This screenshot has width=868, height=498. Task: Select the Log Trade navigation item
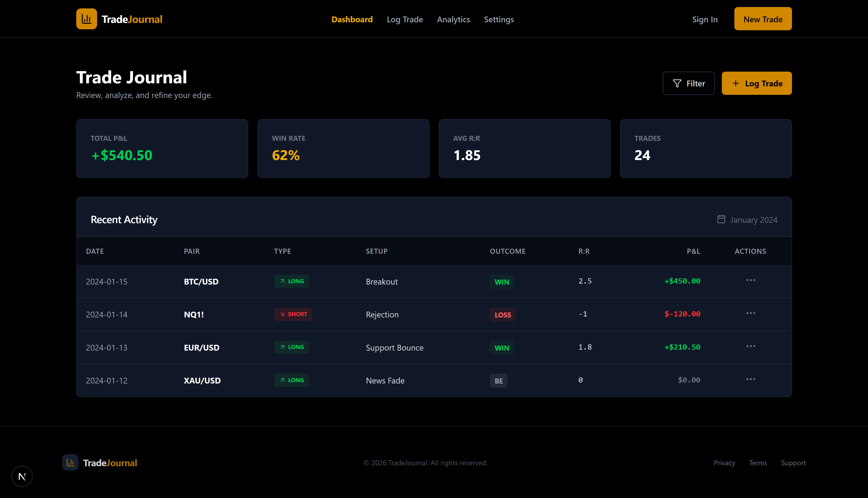click(405, 19)
